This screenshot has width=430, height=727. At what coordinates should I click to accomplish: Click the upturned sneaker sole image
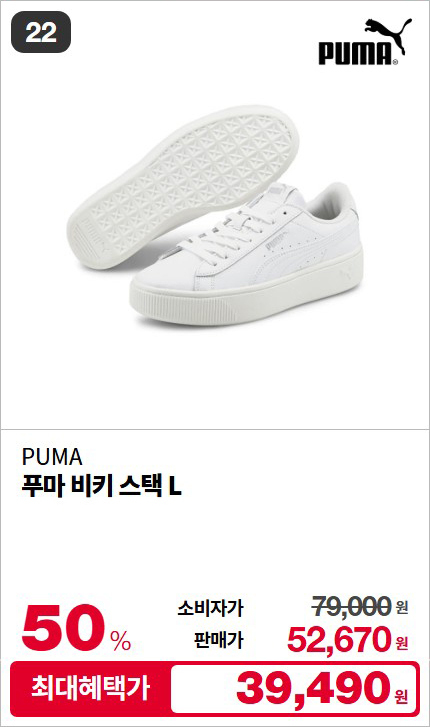pyautogui.click(x=182, y=185)
